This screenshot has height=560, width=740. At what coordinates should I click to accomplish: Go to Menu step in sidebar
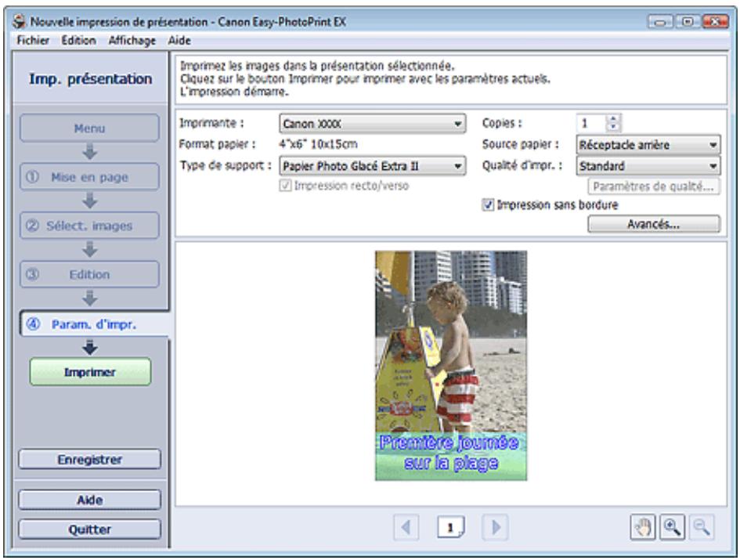pos(90,128)
